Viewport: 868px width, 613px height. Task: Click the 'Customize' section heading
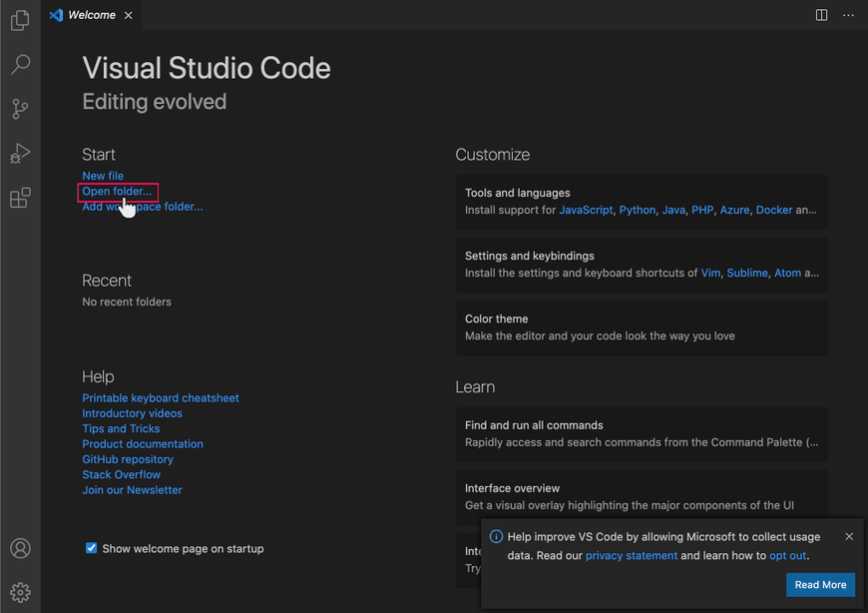pyautogui.click(x=493, y=155)
